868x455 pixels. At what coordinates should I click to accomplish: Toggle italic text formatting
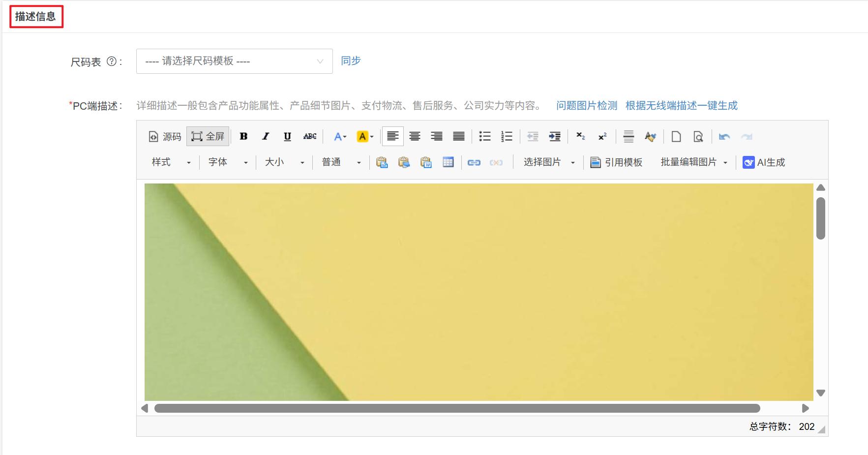(266, 137)
